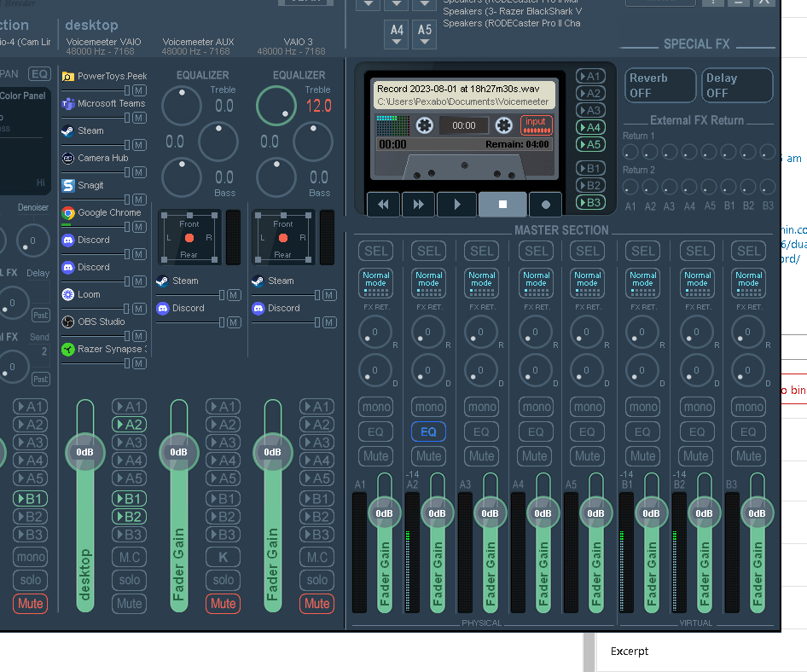
Task: Mute Google Chrome with its M button
Action: tap(138, 227)
